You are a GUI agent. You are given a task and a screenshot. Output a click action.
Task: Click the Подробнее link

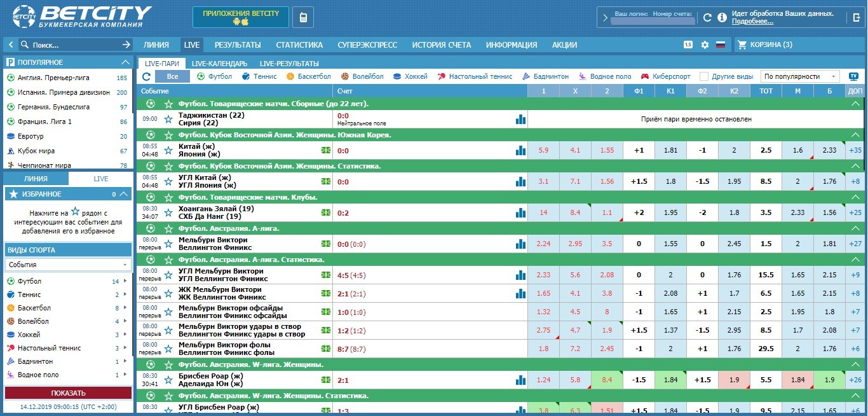752,21
